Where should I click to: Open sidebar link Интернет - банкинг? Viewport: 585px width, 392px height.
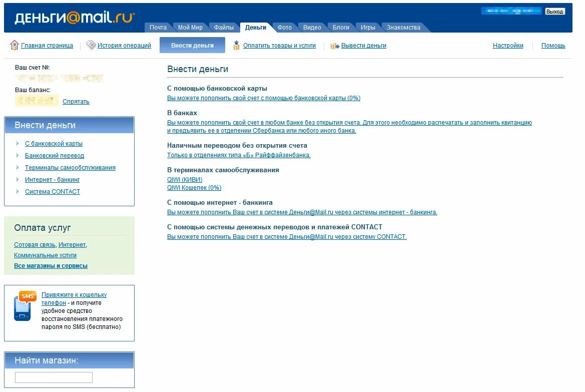click(x=52, y=180)
